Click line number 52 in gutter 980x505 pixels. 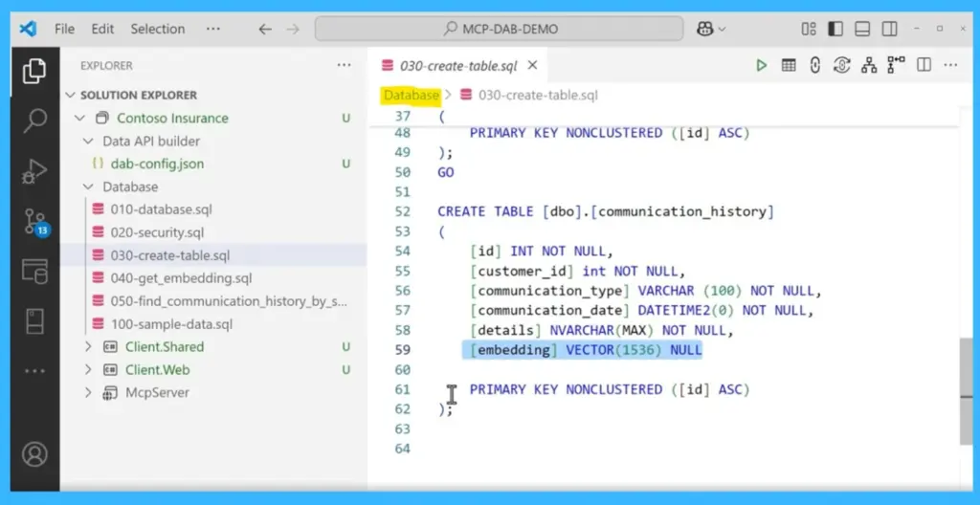point(403,211)
